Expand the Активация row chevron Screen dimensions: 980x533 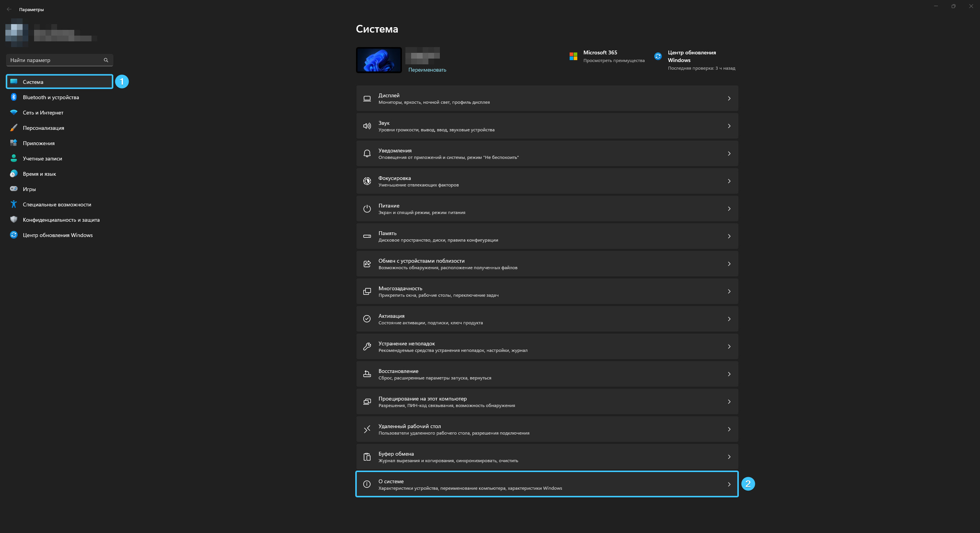pyautogui.click(x=729, y=319)
